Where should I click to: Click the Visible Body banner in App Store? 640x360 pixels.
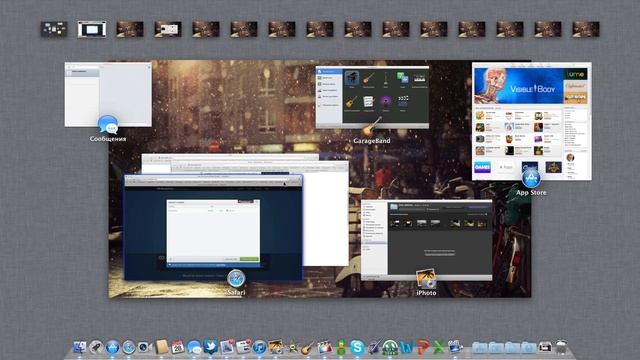518,86
